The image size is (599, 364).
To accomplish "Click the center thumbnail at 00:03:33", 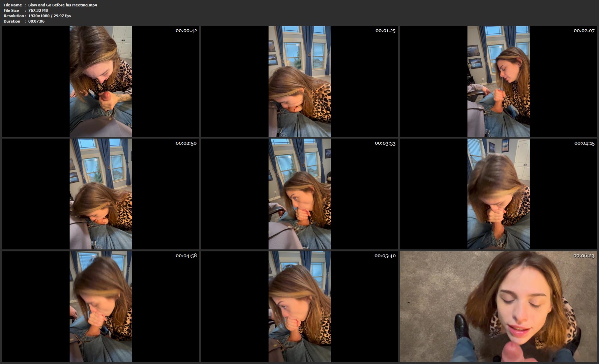I will pyautogui.click(x=299, y=194).
